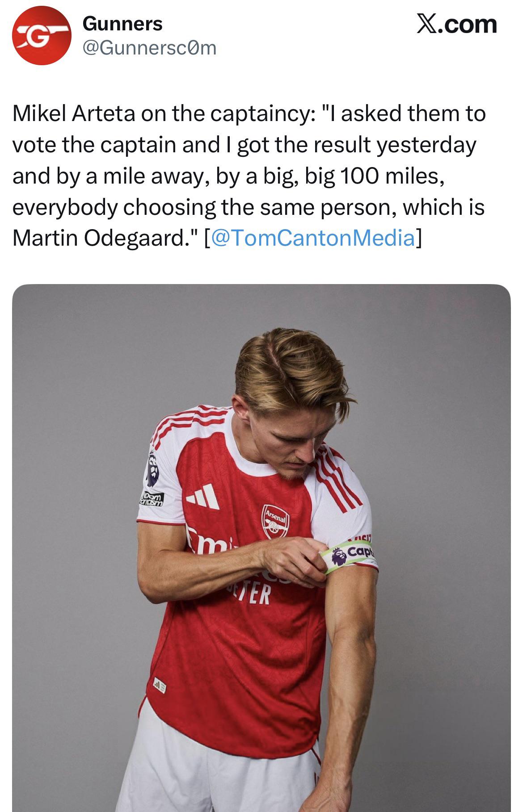Open the @TomCantonMedia mention link
Viewport: 523px width, 812px height.
point(312,238)
